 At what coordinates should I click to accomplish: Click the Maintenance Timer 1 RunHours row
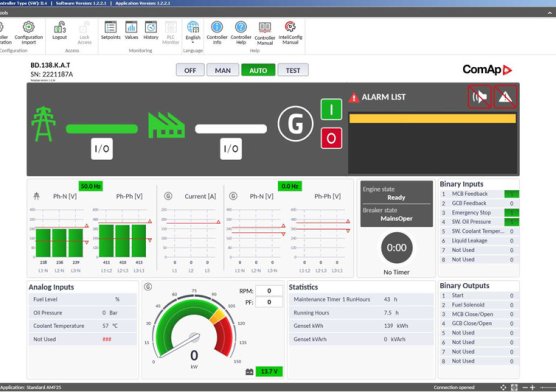pyautogui.click(x=361, y=299)
